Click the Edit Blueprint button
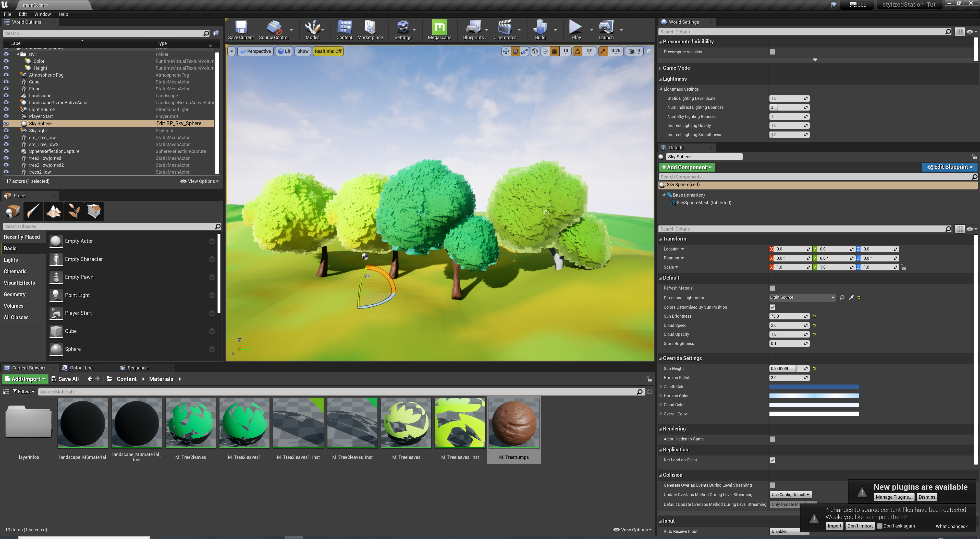The width and height of the screenshot is (980, 539). click(950, 167)
